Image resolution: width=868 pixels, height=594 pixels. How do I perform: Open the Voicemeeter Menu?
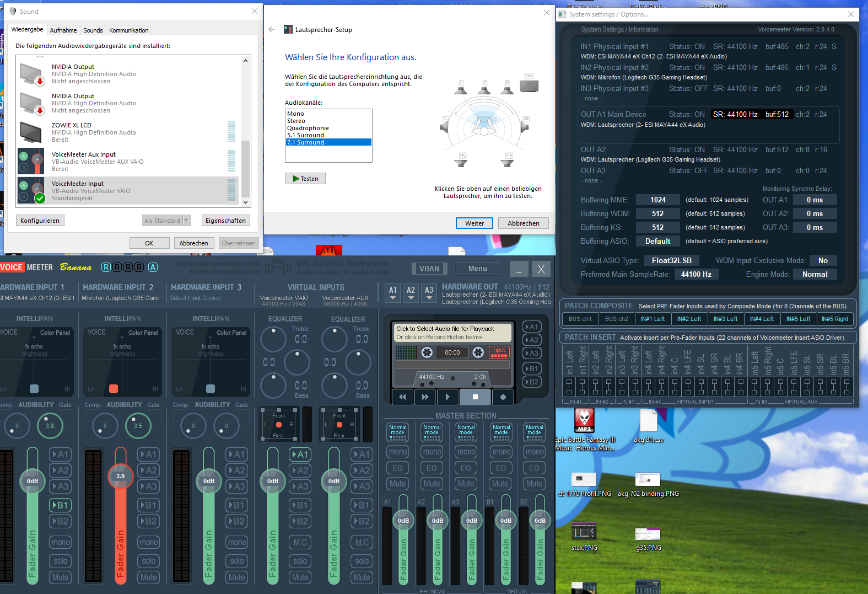click(x=478, y=269)
